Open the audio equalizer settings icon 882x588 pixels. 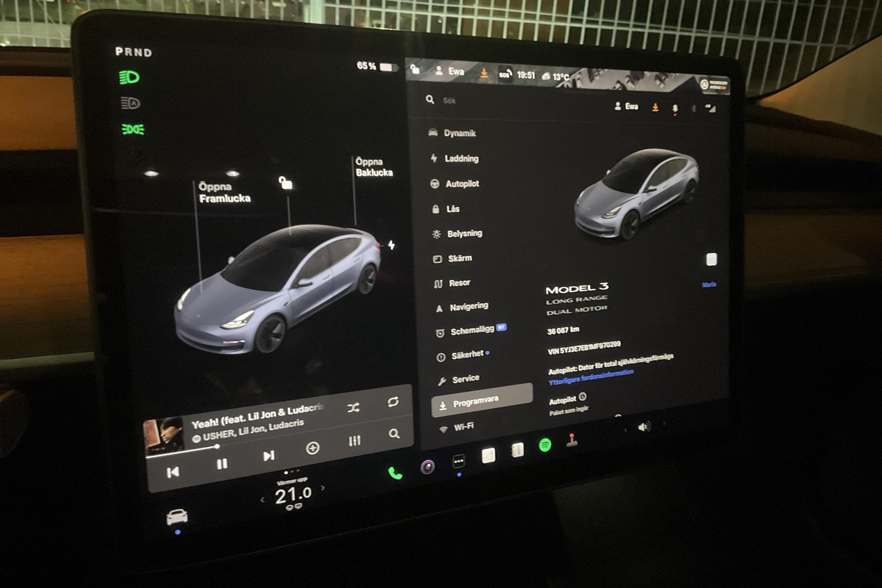tap(354, 441)
